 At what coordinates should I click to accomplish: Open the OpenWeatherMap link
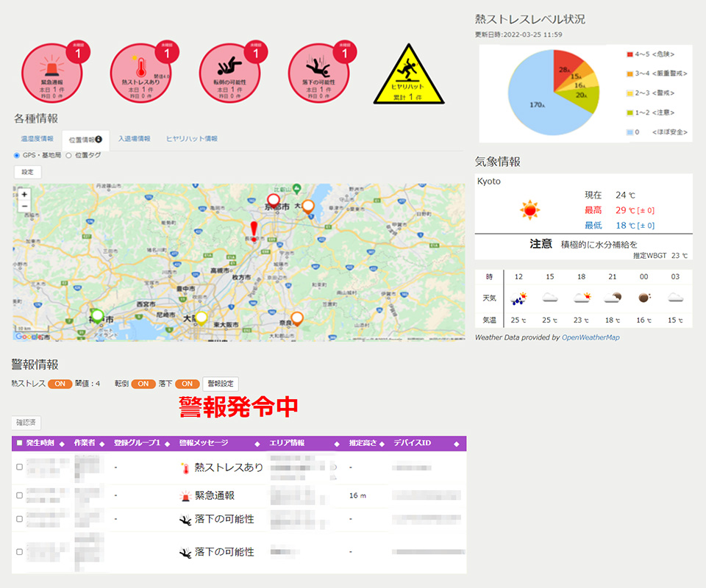pyautogui.click(x=591, y=337)
